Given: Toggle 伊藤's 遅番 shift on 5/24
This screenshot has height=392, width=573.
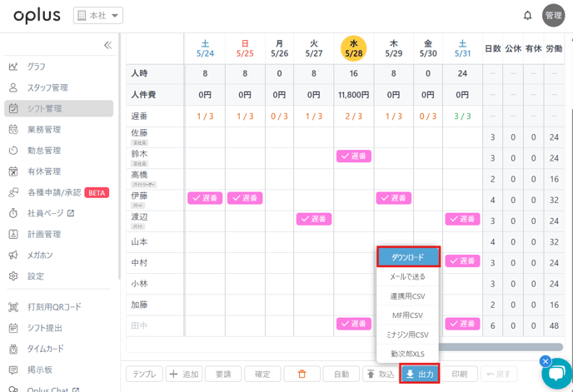Looking at the screenshot, I should [205, 198].
